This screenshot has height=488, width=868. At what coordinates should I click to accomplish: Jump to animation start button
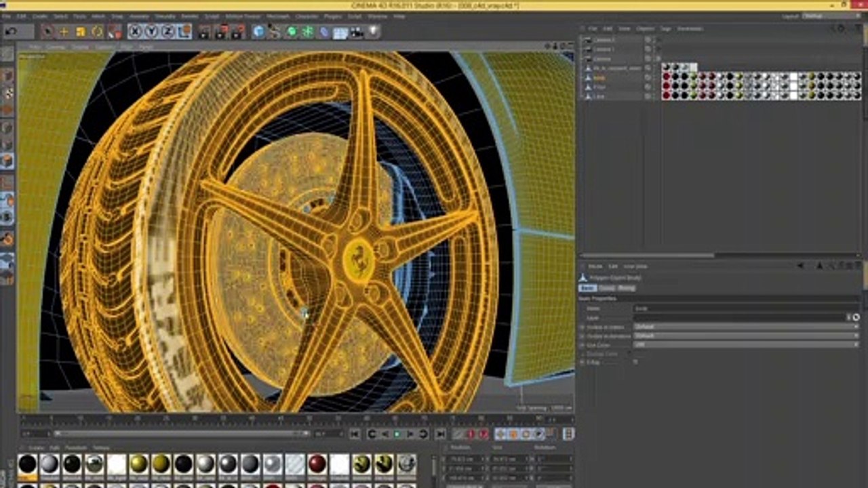tap(354, 434)
